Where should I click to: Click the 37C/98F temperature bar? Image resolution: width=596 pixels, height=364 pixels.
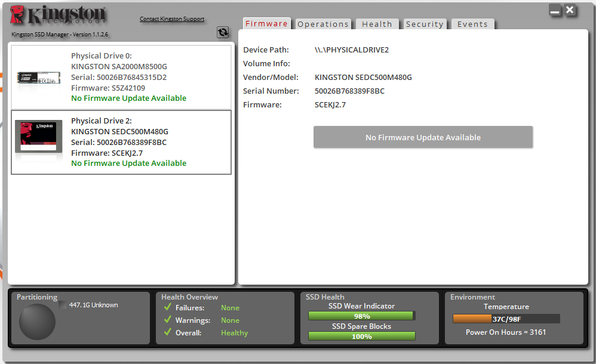[506, 319]
